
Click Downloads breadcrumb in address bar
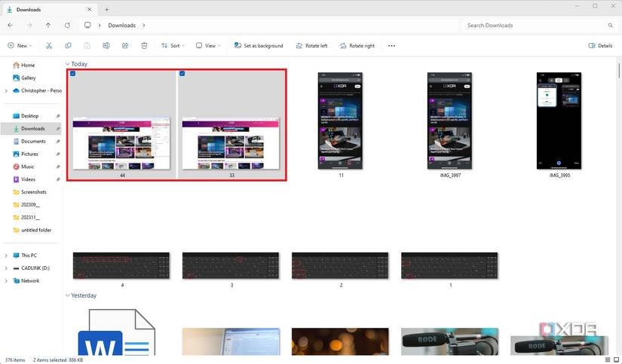click(x=122, y=26)
